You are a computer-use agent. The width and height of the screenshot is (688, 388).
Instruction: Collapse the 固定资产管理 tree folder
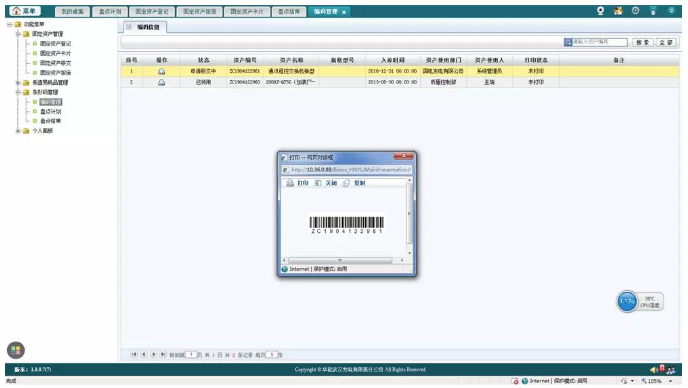click(x=18, y=34)
